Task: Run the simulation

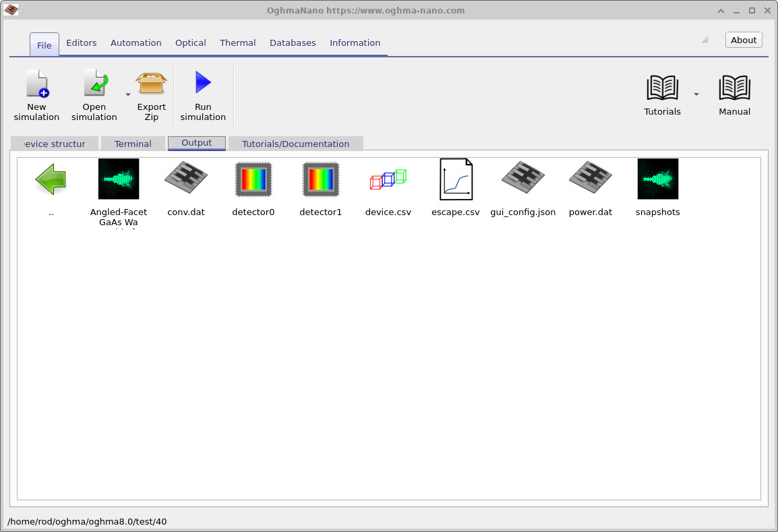Action: click(x=202, y=93)
